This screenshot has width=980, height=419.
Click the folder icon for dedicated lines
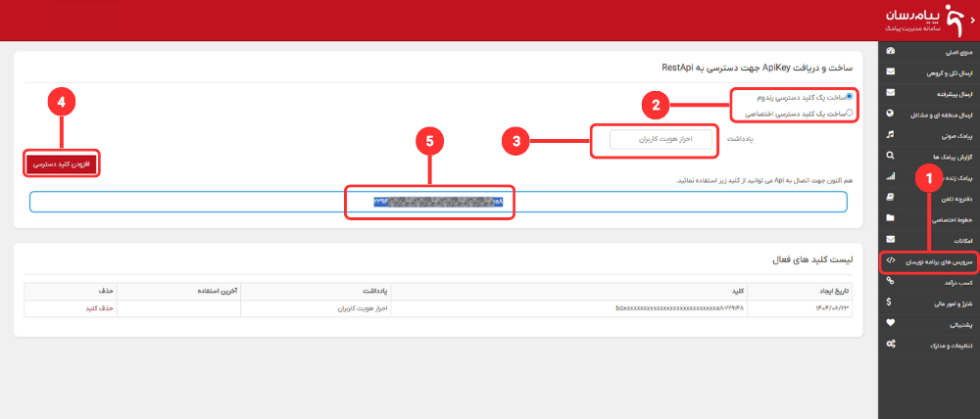[x=890, y=218]
